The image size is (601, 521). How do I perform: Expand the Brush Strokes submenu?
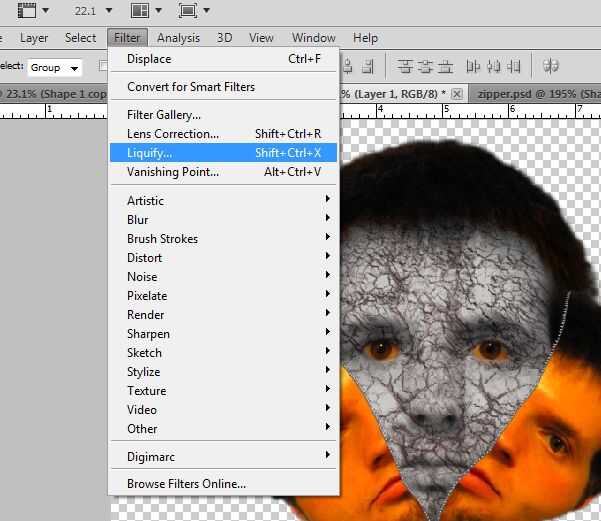(x=223, y=238)
